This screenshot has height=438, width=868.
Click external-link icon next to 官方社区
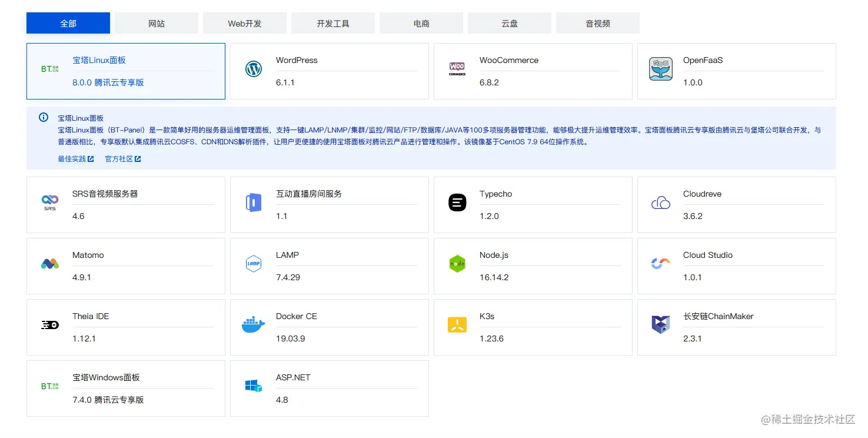click(138, 159)
